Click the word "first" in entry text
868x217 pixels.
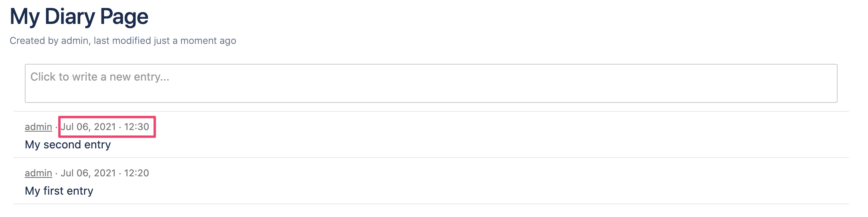pos(54,191)
